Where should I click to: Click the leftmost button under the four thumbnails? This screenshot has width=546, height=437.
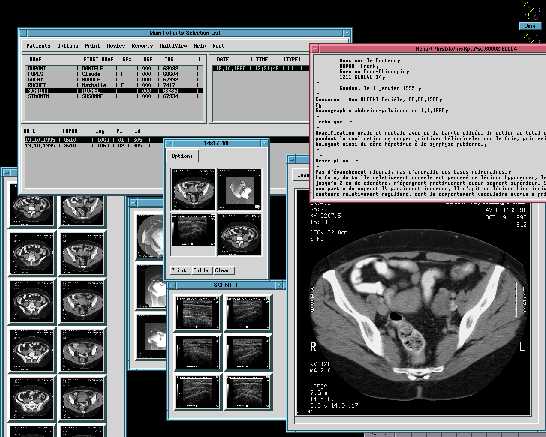point(180,270)
